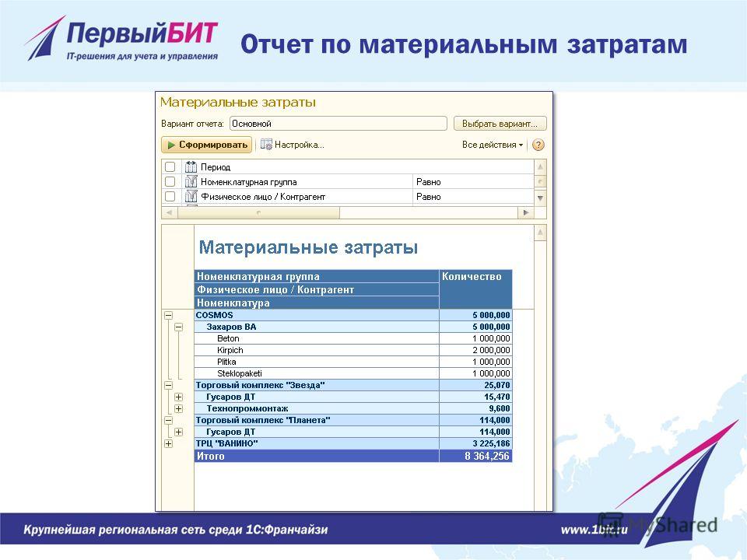Click the Вариант отчета input field
Image resolution: width=747 pixels, height=560 pixels.
tap(338, 124)
